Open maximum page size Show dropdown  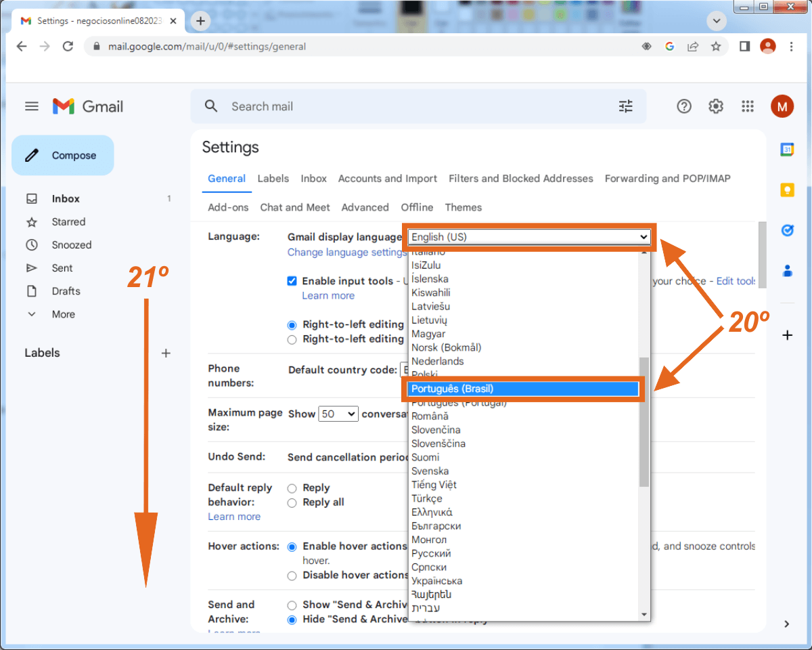[338, 414]
